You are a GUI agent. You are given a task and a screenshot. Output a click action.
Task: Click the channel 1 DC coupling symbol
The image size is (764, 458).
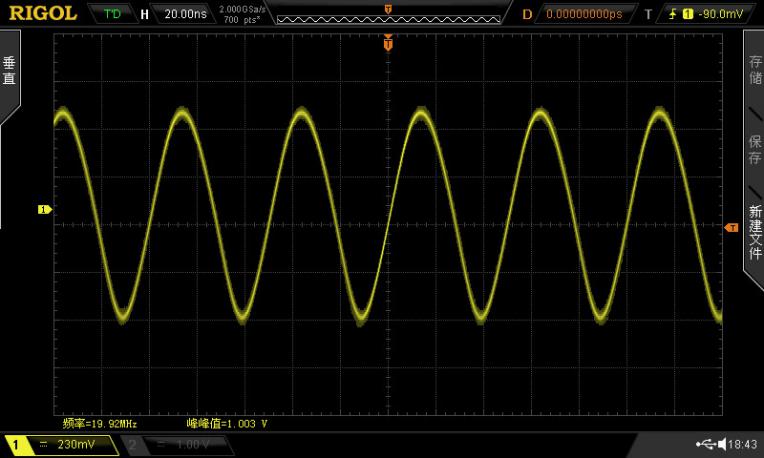(43, 444)
